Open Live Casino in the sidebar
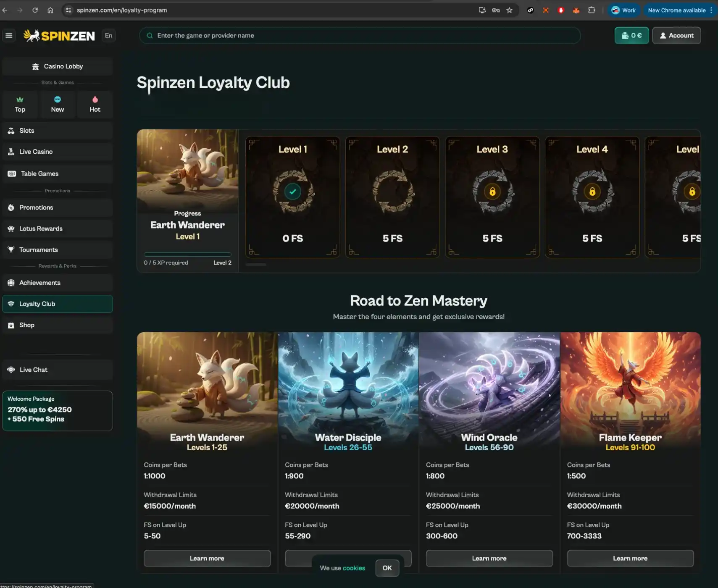The height and width of the screenshot is (588, 718). 58,152
